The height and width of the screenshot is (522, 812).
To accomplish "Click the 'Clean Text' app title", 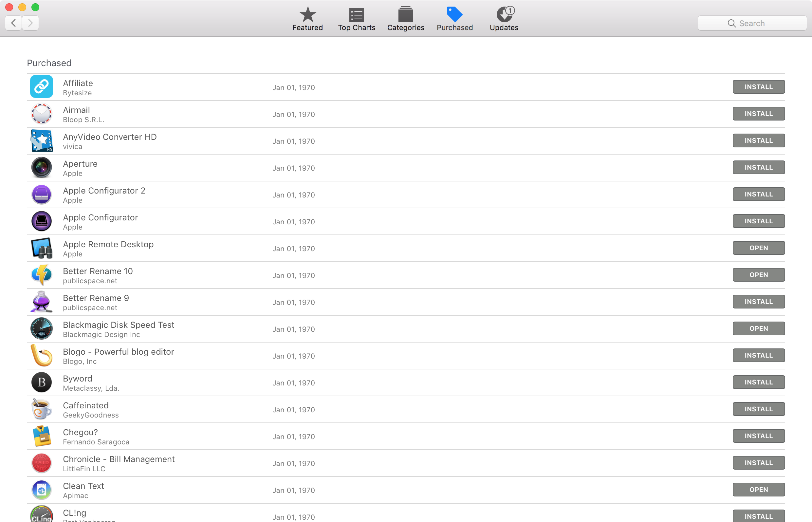I will 84,486.
